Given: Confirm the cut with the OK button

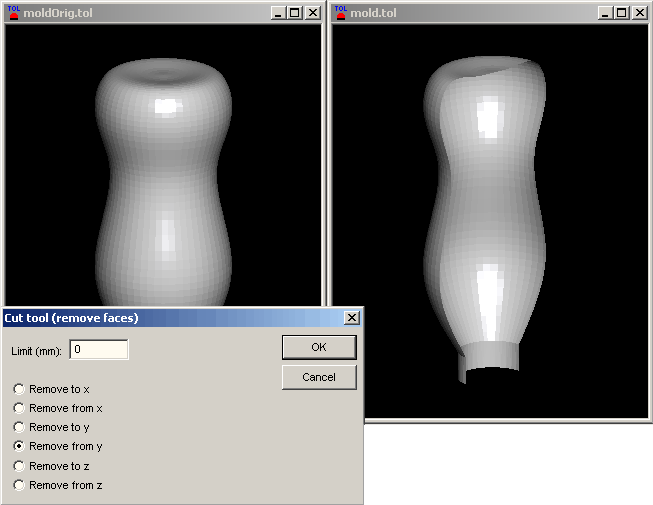Looking at the screenshot, I should click(x=319, y=347).
